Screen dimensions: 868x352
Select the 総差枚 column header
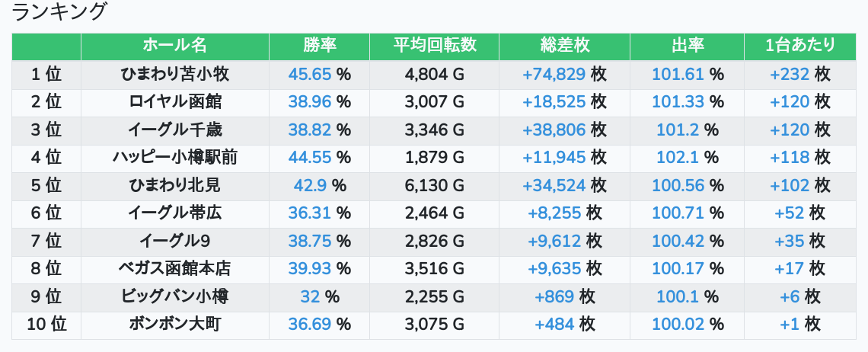tap(565, 46)
